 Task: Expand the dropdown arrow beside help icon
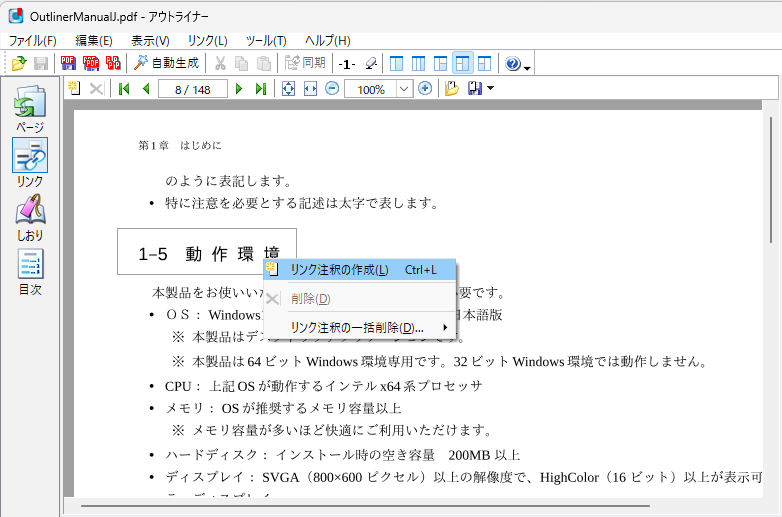pos(527,67)
